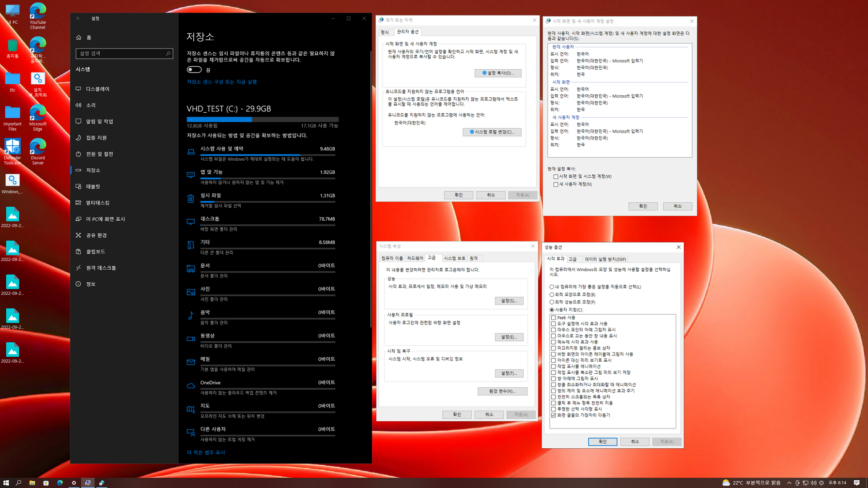Open 앱 및 기능 storage category

(262, 177)
